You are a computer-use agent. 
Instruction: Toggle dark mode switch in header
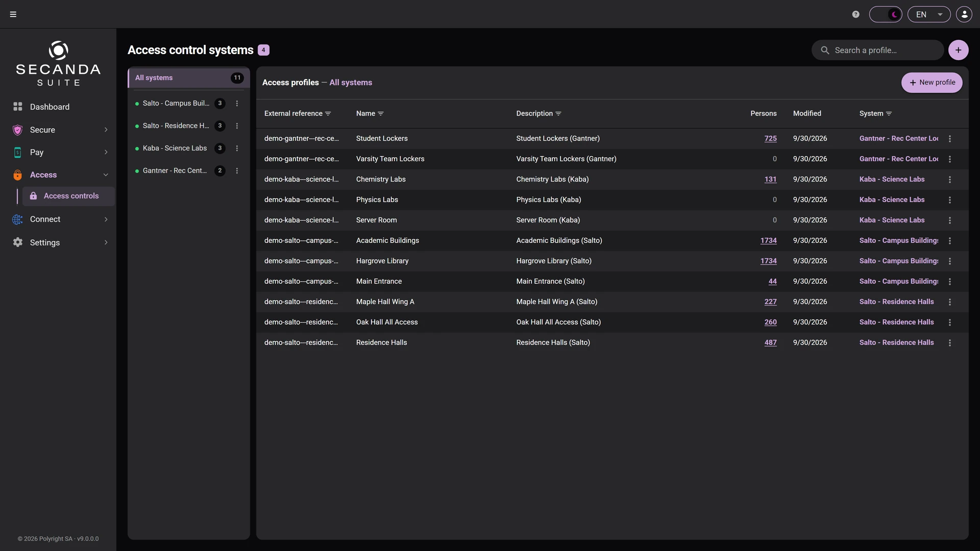(x=886, y=14)
